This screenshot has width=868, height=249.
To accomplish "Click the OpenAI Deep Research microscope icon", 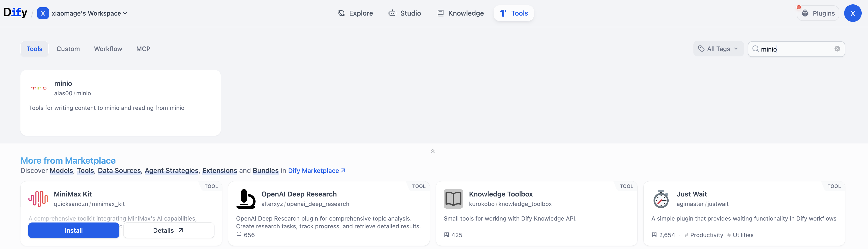I will click(246, 198).
